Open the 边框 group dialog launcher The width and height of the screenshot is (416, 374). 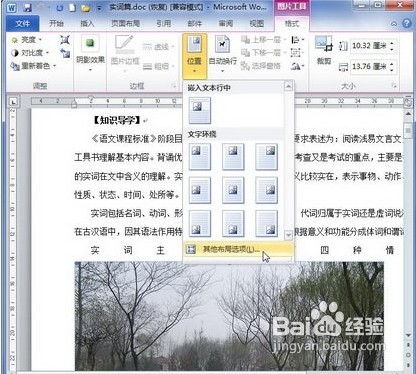[174, 86]
